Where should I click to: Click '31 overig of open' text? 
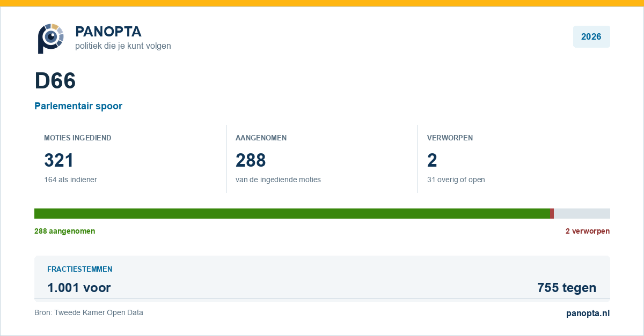coord(456,180)
